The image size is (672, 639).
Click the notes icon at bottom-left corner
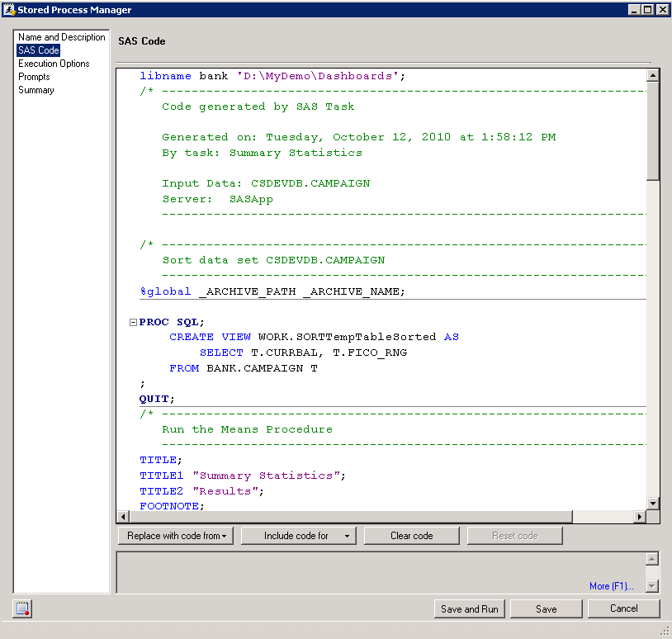point(22,609)
